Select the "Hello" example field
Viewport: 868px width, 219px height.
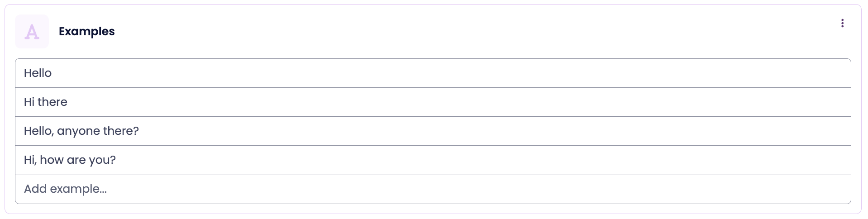[433, 73]
